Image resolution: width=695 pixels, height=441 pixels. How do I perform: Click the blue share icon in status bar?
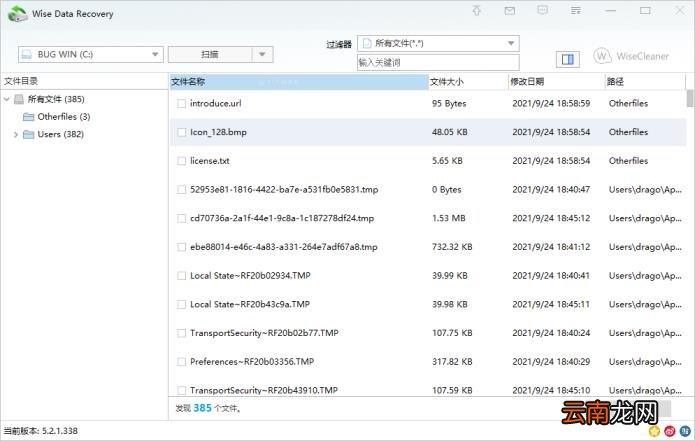click(685, 430)
